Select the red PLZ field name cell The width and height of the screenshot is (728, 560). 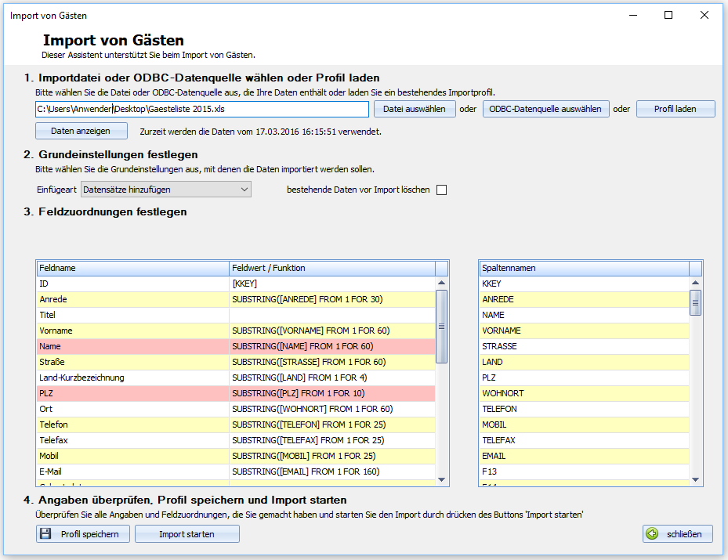[x=132, y=393]
